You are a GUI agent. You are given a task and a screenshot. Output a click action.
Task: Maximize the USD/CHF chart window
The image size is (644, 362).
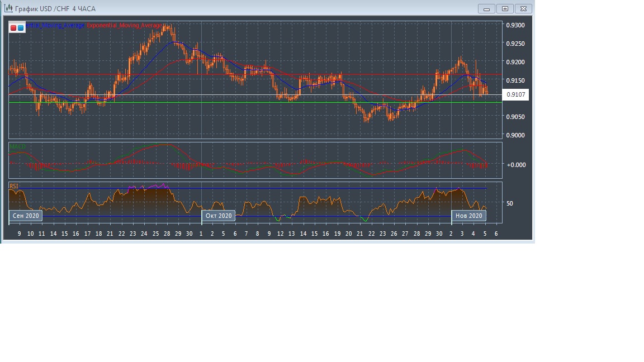pyautogui.click(x=505, y=8)
